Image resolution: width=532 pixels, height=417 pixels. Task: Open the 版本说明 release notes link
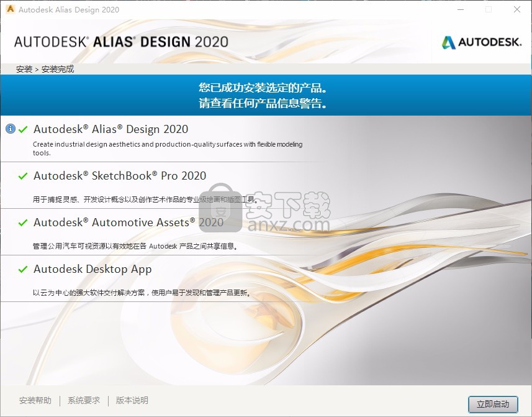[x=132, y=400]
